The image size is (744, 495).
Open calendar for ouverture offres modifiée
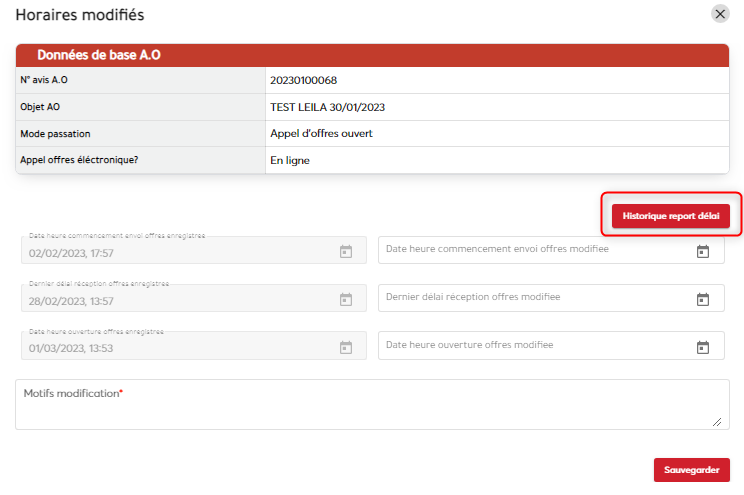[x=702, y=347]
